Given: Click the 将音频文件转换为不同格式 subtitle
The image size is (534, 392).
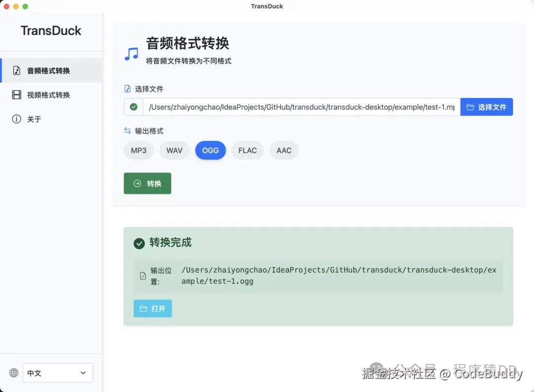Looking at the screenshot, I should [189, 61].
